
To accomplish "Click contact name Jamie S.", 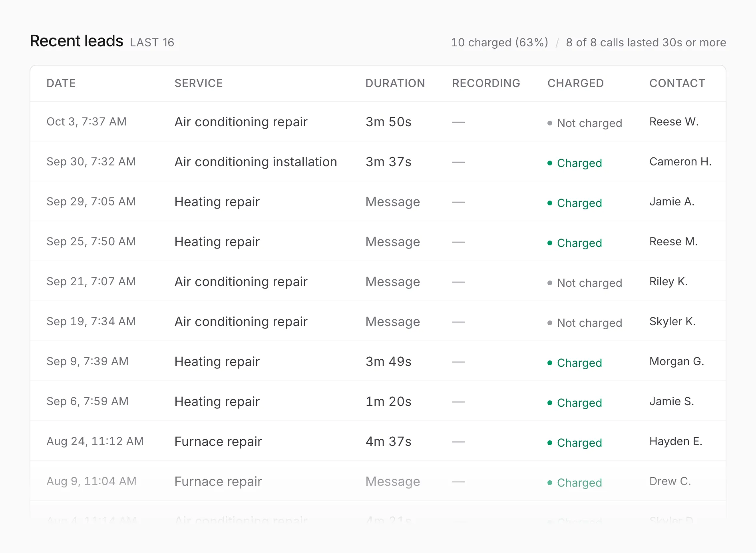I will tap(672, 401).
